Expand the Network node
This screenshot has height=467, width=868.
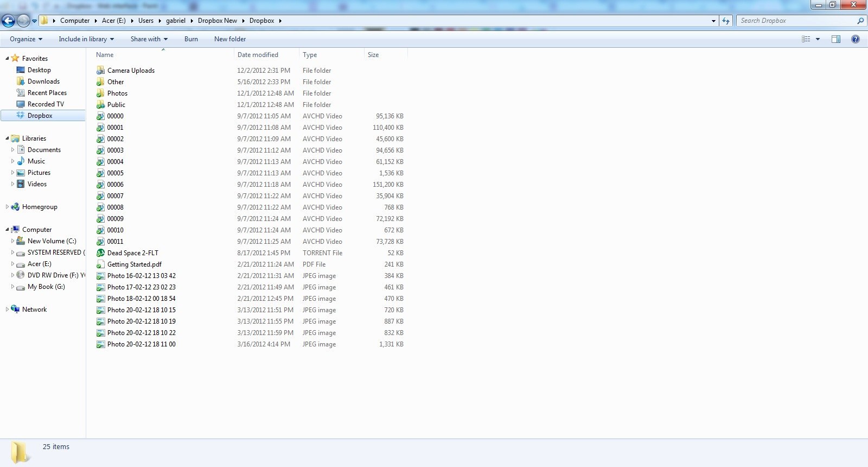(7, 310)
